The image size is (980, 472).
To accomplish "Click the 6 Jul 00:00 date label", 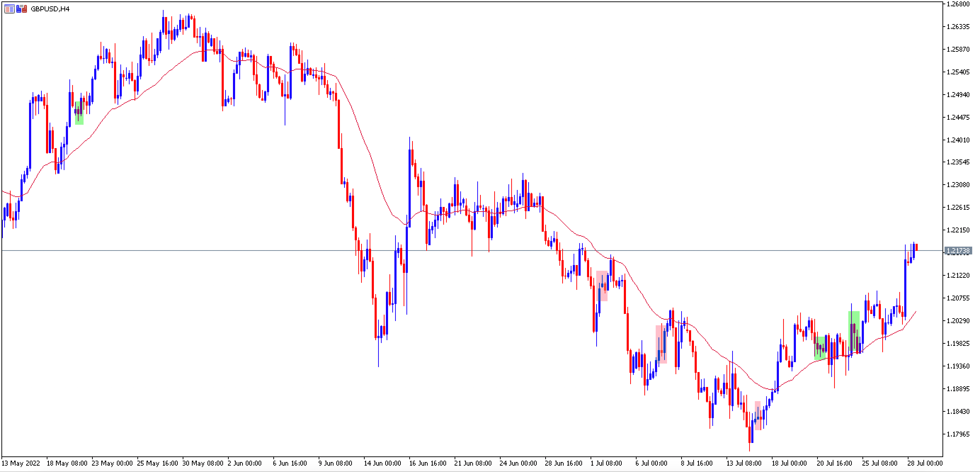I will coord(651,463).
